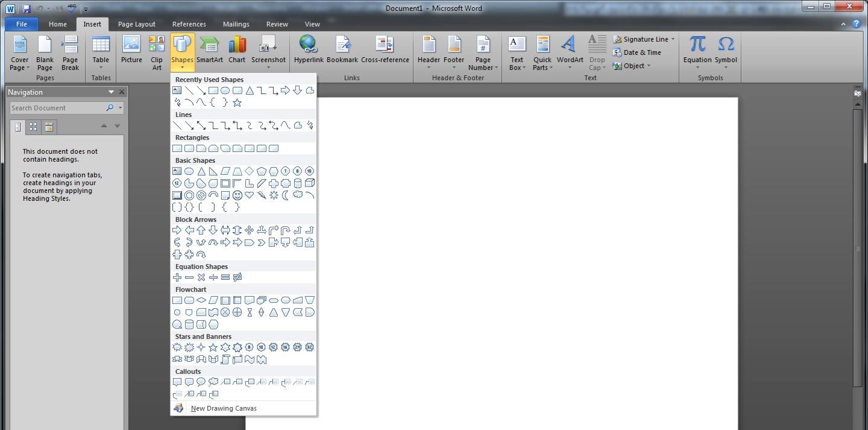The width and height of the screenshot is (868, 430).
Task: Insert a Page Break
Action: pyautogui.click(x=70, y=53)
